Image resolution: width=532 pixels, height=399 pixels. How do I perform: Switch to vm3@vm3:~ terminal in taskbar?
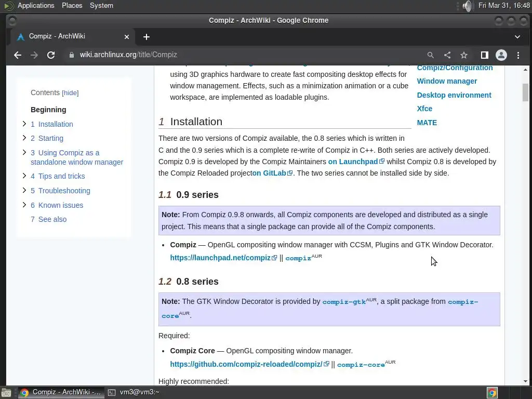coord(134,393)
